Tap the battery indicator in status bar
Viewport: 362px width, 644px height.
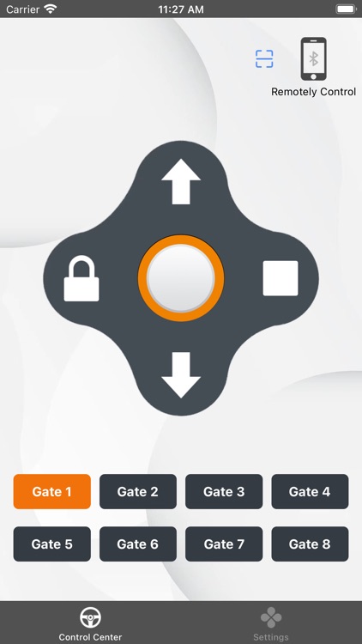(346, 9)
